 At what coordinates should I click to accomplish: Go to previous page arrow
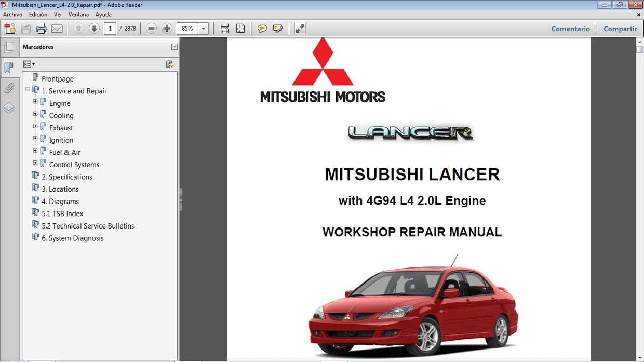pyautogui.click(x=78, y=29)
